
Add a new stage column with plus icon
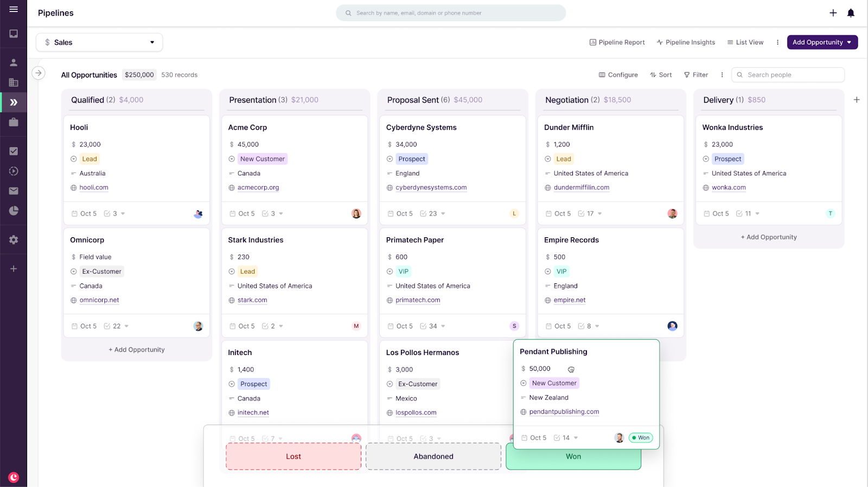point(857,100)
